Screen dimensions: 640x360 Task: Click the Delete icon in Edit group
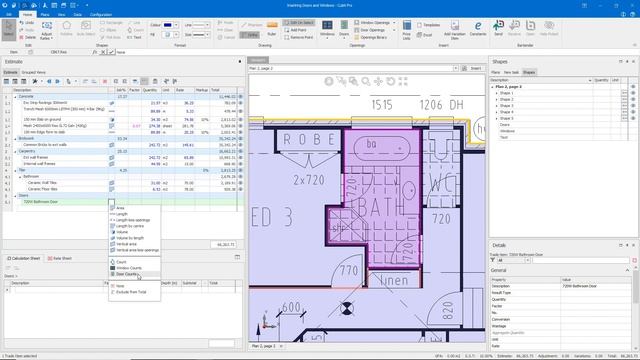(x=28, y=37)
